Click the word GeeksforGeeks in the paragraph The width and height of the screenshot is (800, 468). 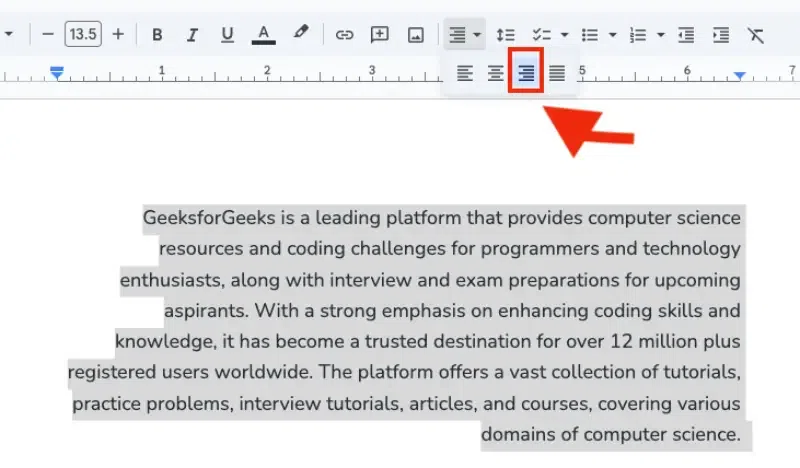tap(209, 218)
